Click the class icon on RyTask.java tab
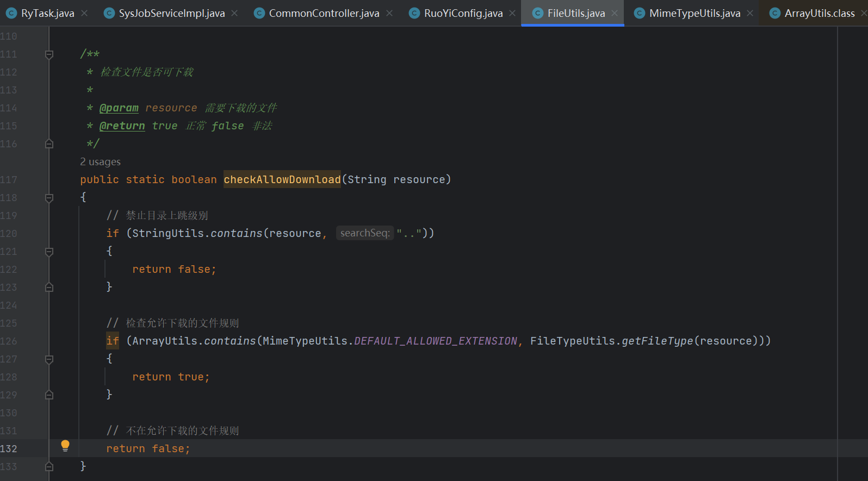Viewport: 868px width, 481px height. coord(11,13)
